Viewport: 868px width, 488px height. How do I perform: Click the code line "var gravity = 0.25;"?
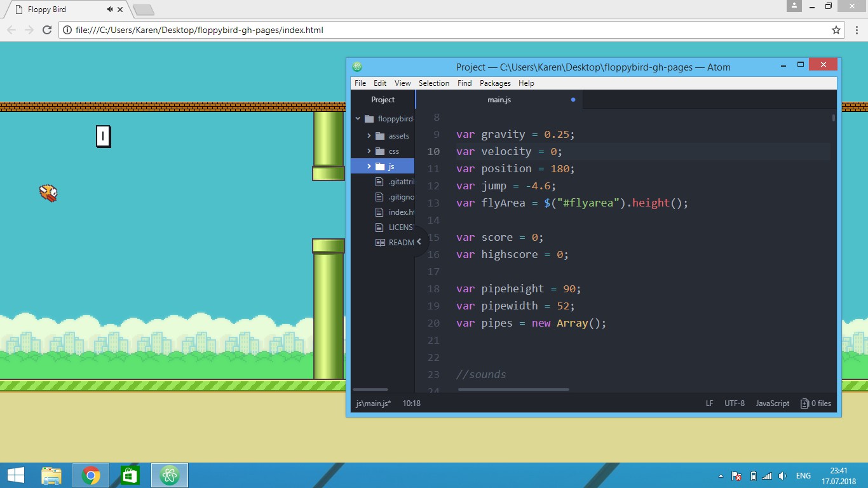515,134
